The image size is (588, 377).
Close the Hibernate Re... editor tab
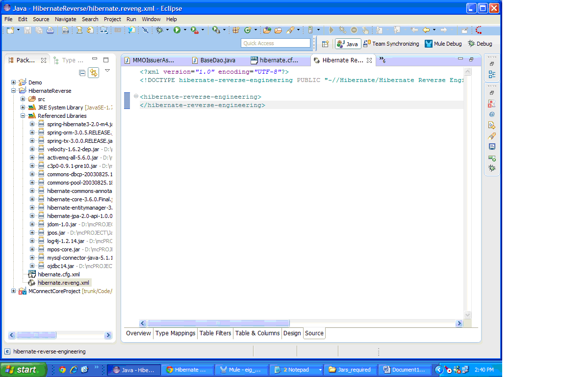click(x=369, y=60)
